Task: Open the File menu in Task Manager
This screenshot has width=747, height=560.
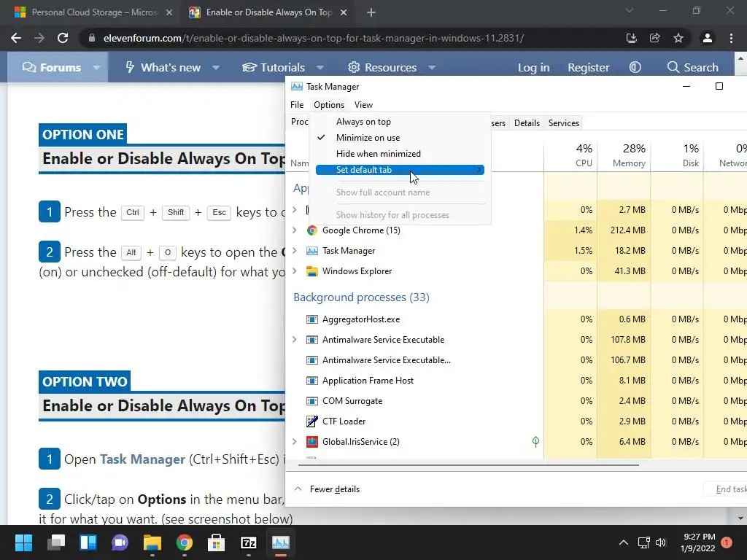Action: click(297, 105)
